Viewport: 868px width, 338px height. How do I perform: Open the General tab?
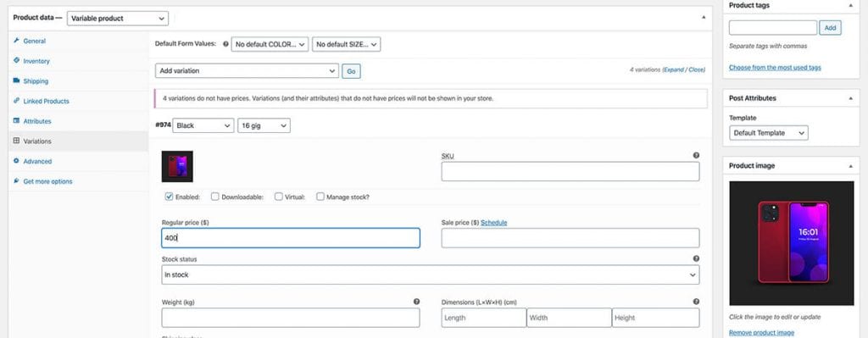pos(34,41)
